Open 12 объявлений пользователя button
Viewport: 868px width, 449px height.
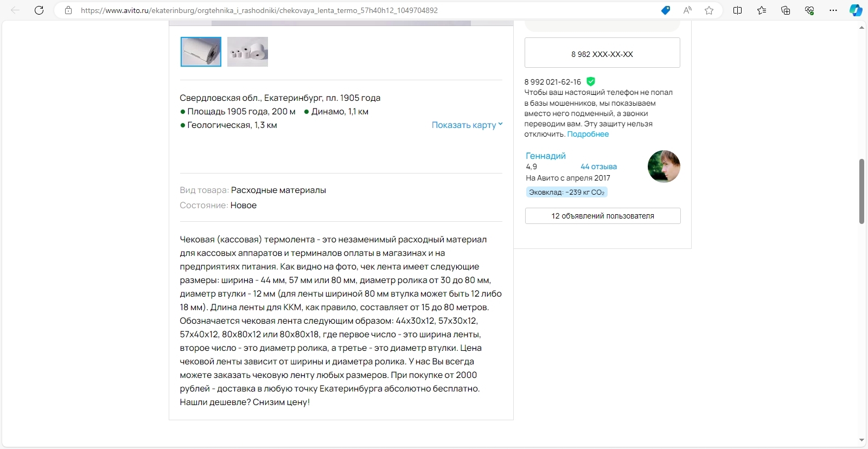(603, 216)
